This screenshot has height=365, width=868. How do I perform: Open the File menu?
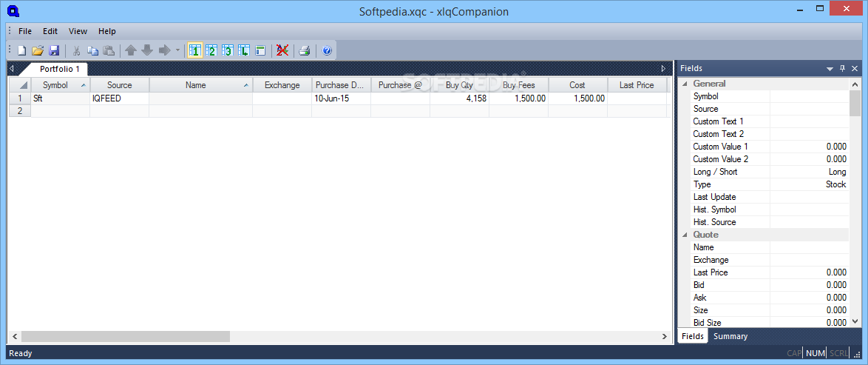(25, 31)
